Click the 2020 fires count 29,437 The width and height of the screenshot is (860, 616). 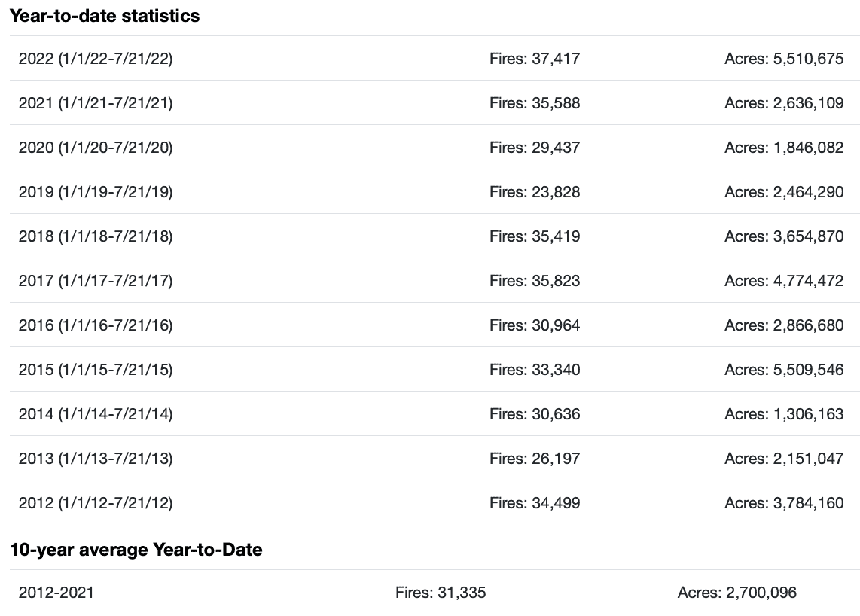pos(535,148)
